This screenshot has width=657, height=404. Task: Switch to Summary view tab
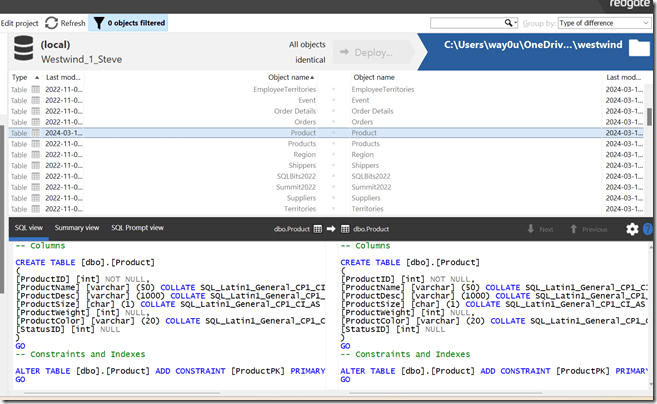[77, 228]
